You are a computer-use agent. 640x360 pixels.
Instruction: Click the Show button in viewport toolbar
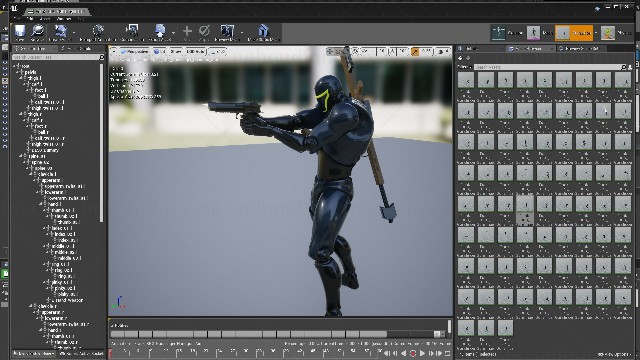point(176,51)
